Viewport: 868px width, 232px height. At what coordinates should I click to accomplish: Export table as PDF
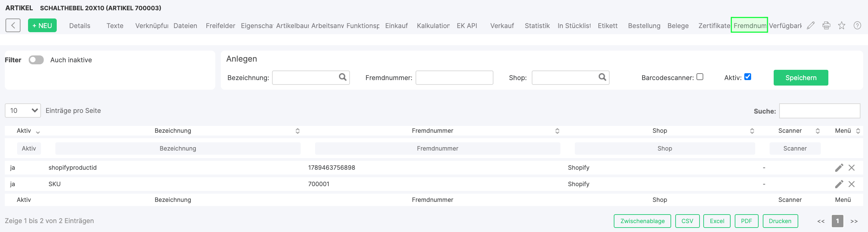[x=746, y=221]
